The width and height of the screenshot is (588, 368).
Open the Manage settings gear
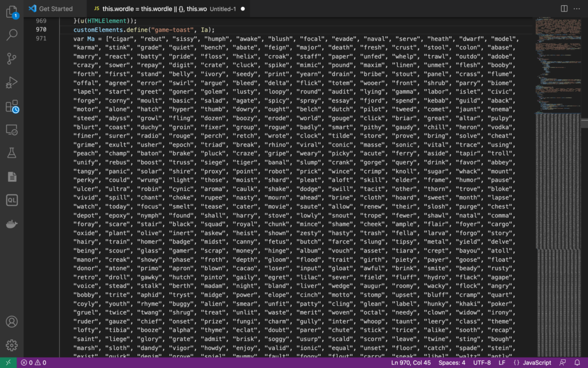click(x=11, y=345)
